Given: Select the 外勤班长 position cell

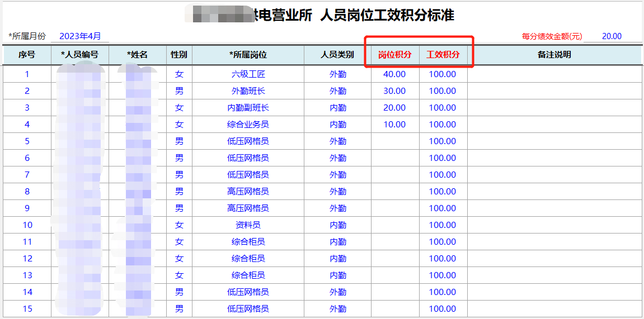Looking at the screenshot, I should 248,91.
